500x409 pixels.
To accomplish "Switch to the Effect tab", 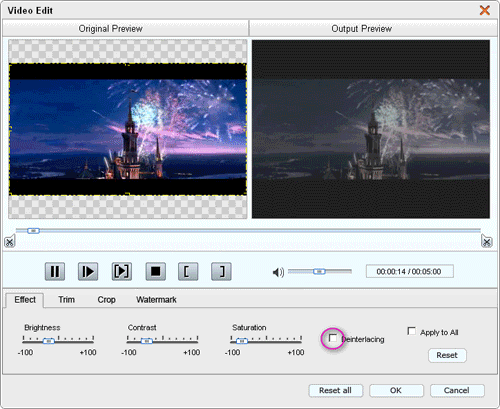I will click(25, 300).
